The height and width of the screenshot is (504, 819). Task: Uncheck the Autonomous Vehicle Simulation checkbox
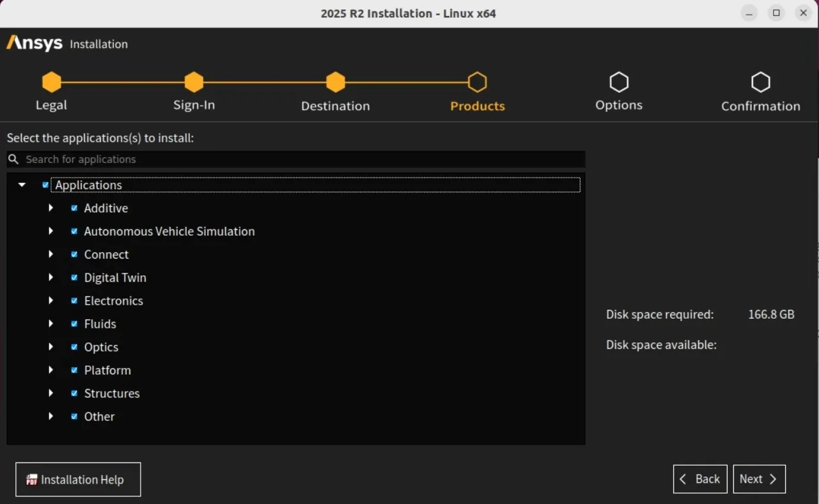click(x=74, y=231)
